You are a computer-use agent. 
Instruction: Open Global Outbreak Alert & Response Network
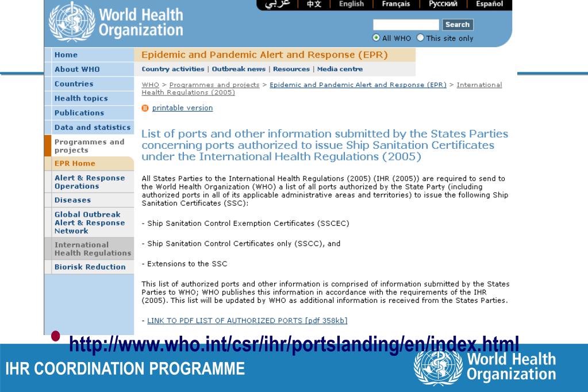click(89, 222)
